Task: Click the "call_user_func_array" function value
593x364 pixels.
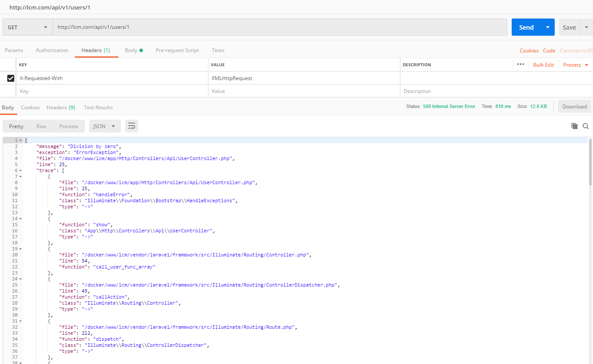Action: point(124,267)
